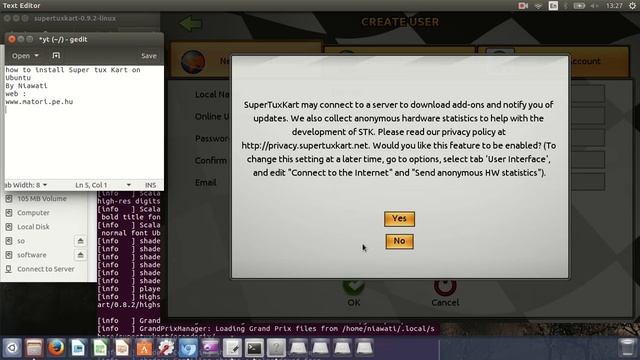The height and width of the screenshot is (360, 640).
Task: Click Connect to Server in Files sidebar
Action: click(46, 269)
